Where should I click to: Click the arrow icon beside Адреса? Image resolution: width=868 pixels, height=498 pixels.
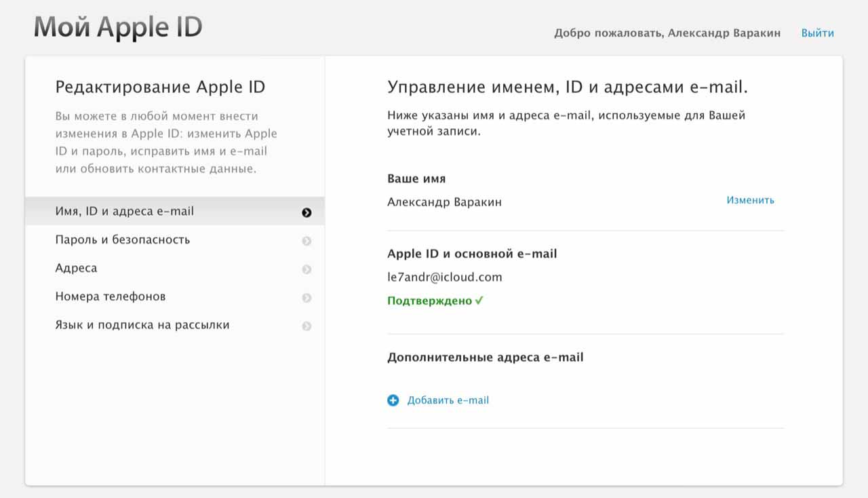pos(307,269)
